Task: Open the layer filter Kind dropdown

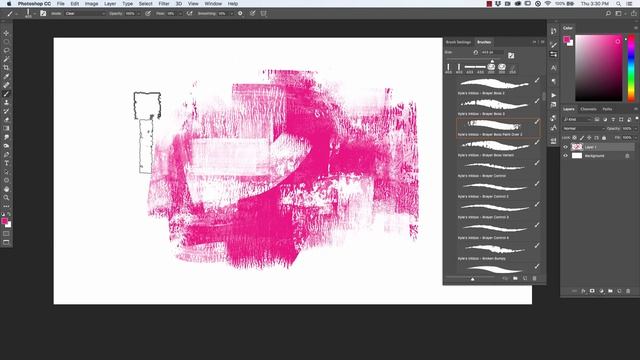Action: pyautogui.click(x=577, y=119)
